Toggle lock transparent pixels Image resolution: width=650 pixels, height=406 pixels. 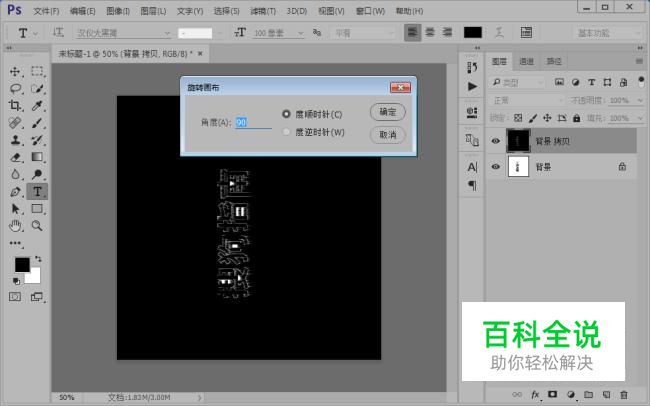(518, 118)
